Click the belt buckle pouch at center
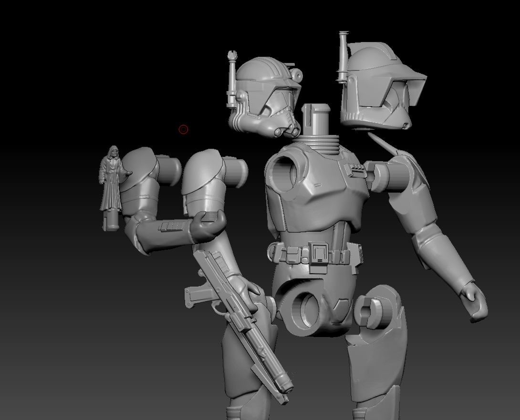520x420 pixels. (x=317, y=253)
